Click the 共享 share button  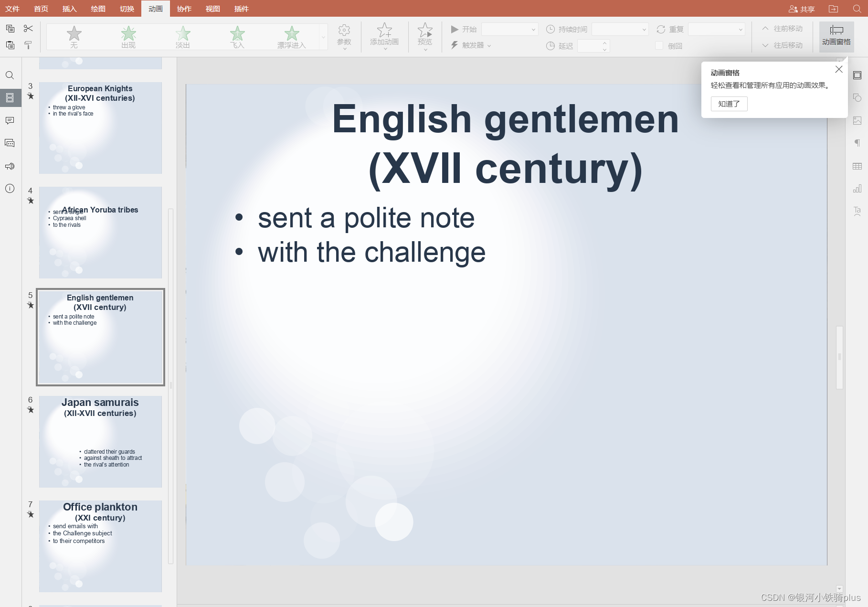[802, 9]
